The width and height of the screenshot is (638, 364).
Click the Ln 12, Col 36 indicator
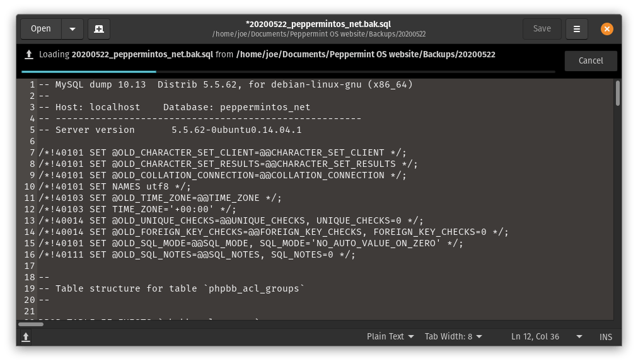click(x=535, y=337)
